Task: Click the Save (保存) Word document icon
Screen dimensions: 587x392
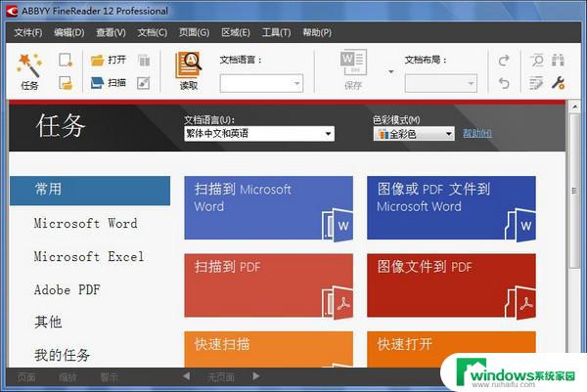Action: pos(353,63)
